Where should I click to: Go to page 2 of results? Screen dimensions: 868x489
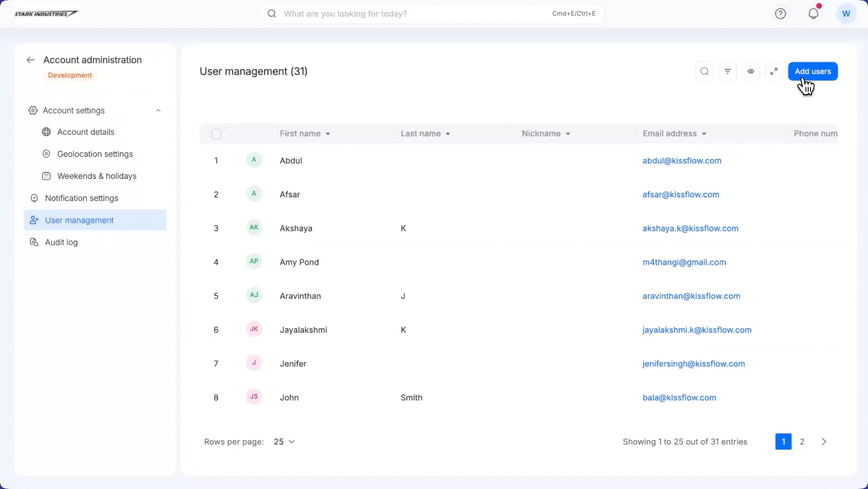(x=802, y=442)
